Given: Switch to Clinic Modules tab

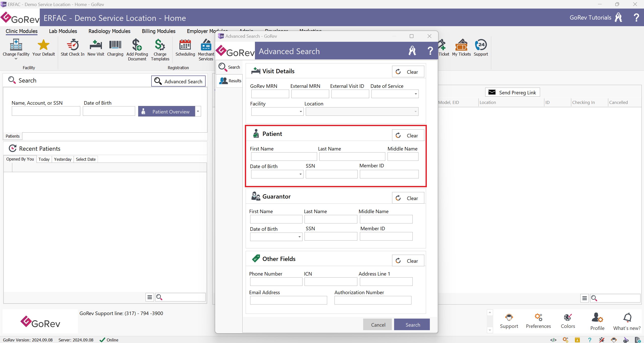Looking at the screenshot, I should click(22, 31).
